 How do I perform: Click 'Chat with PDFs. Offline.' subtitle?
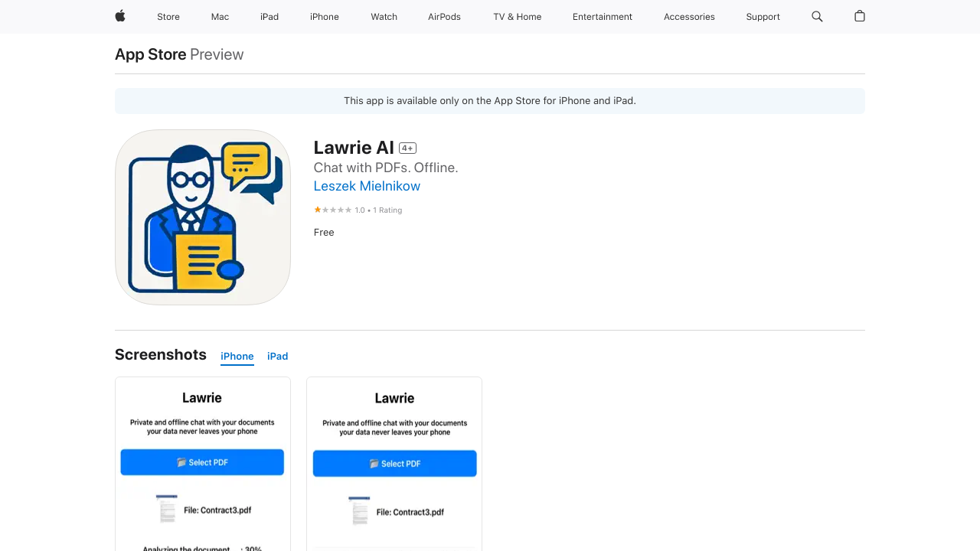pos(386,168)
